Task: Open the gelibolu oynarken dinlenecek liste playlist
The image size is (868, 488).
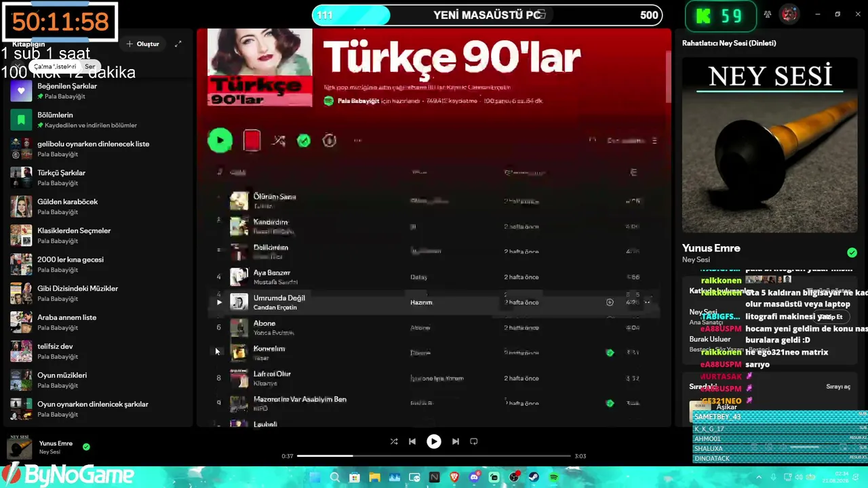Action: [x=98, y=148]
